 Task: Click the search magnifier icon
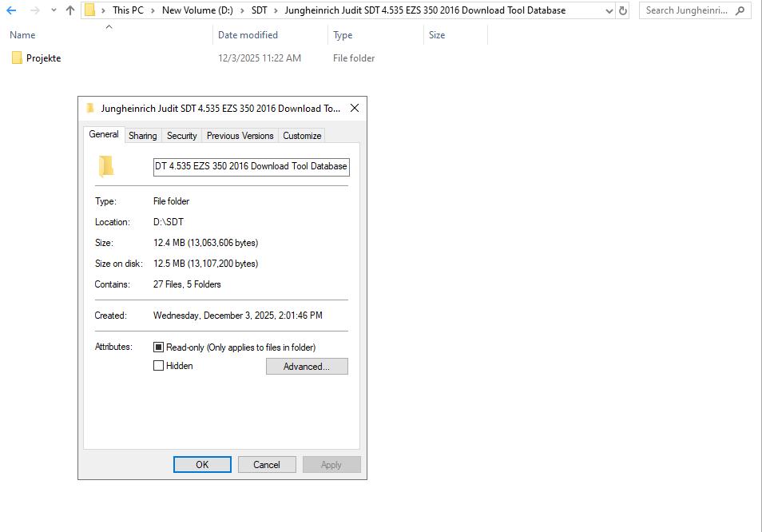740,10
